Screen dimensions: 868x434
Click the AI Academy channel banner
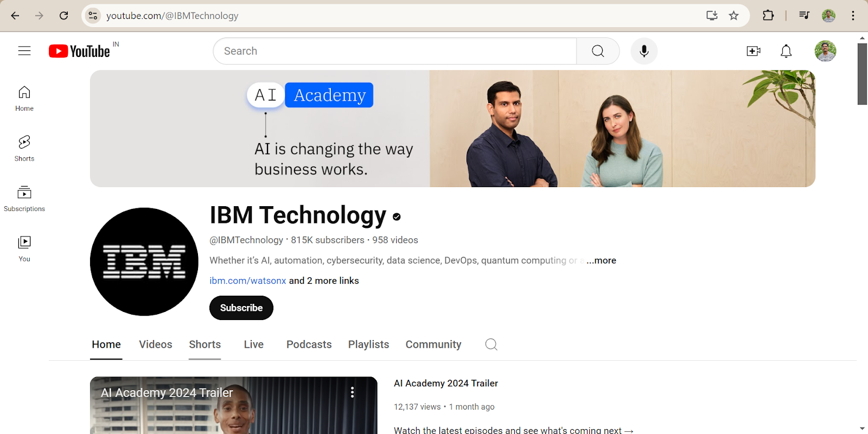coord(452,129)
